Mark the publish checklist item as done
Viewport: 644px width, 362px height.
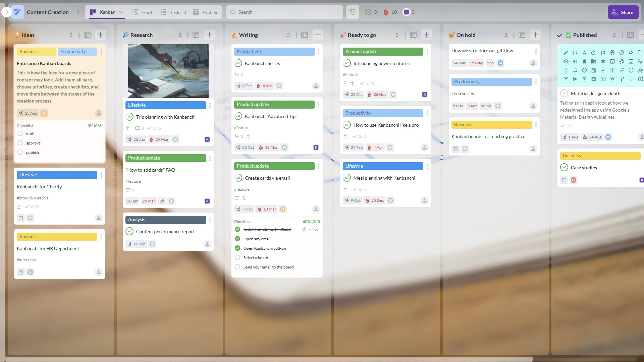point(20,152)
